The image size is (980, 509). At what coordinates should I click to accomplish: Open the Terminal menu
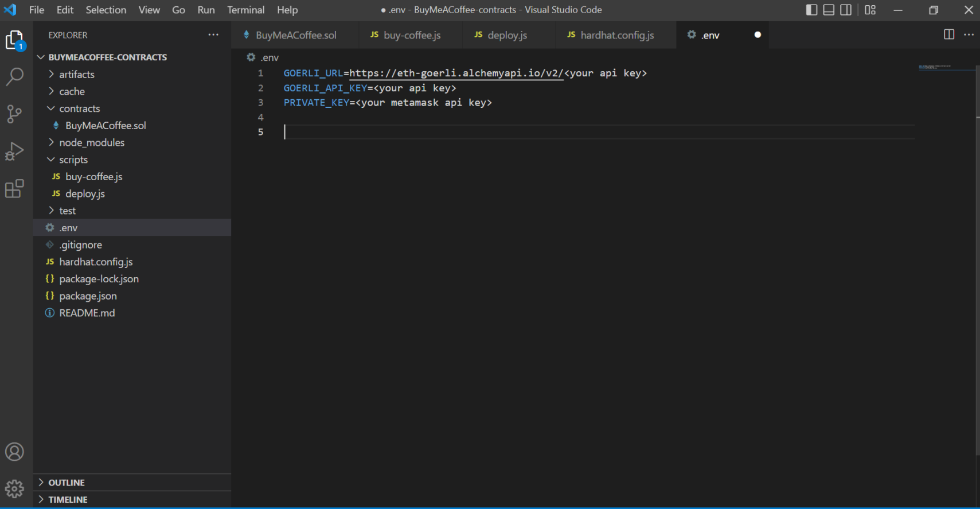pyautogui.click(x=245, y=10)
